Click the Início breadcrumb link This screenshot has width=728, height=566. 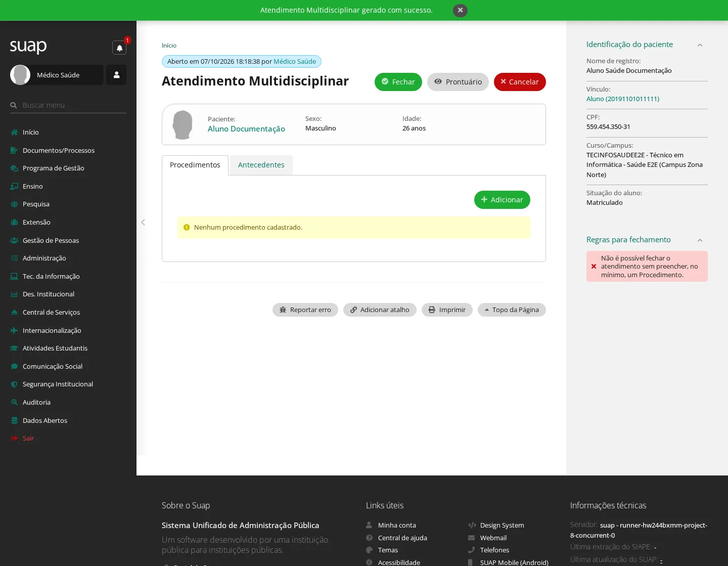169,46
